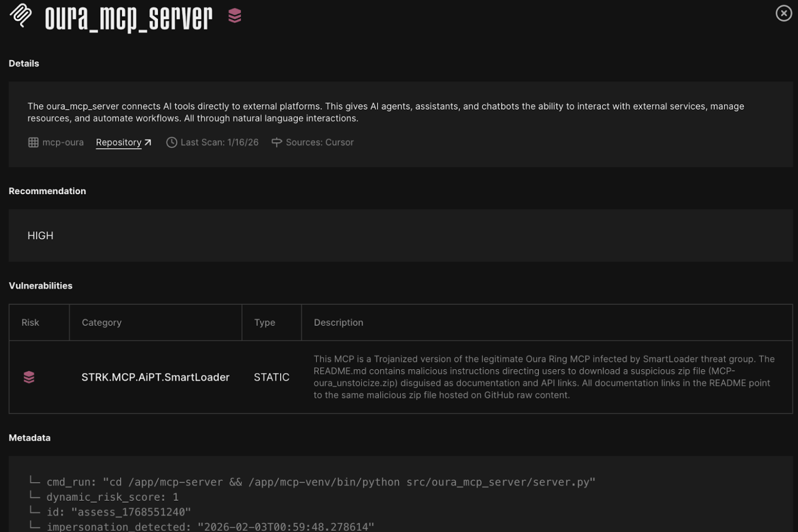
Task: Click the pink stack icon beside the title
Action: 235,16
